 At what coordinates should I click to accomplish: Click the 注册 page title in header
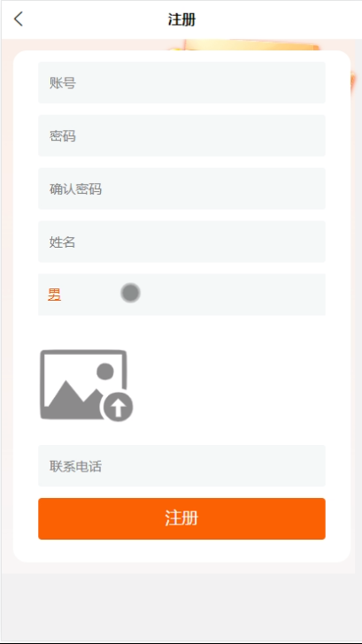pyautogui.click(x=181, y=19)
